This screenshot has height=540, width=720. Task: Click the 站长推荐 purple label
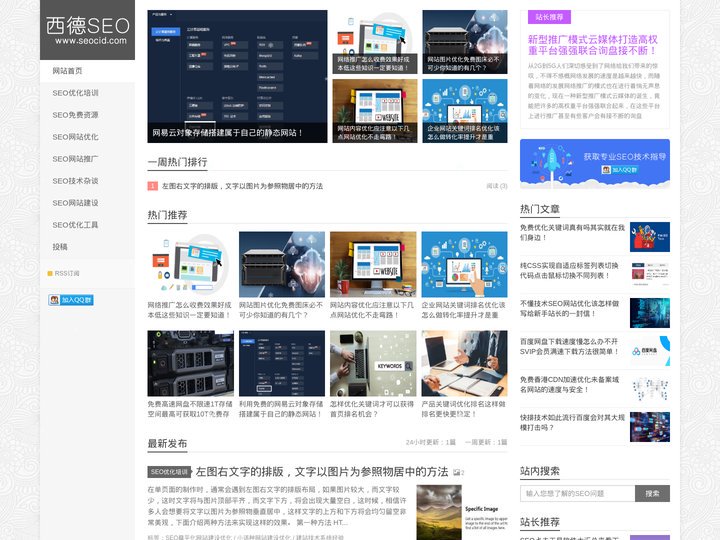pos(549,17)
